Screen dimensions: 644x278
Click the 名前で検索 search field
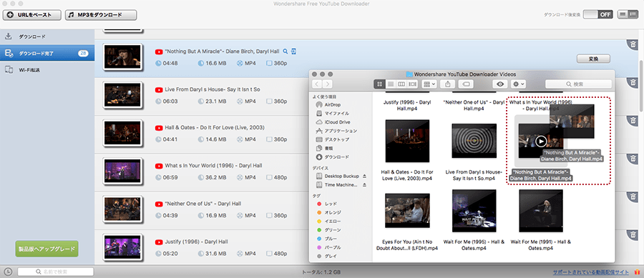[55, 272]
